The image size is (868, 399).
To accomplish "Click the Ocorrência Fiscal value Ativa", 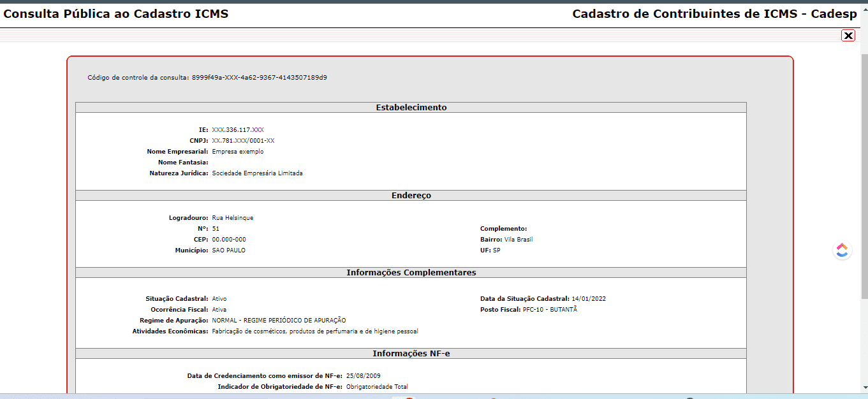I will [219, 310].
